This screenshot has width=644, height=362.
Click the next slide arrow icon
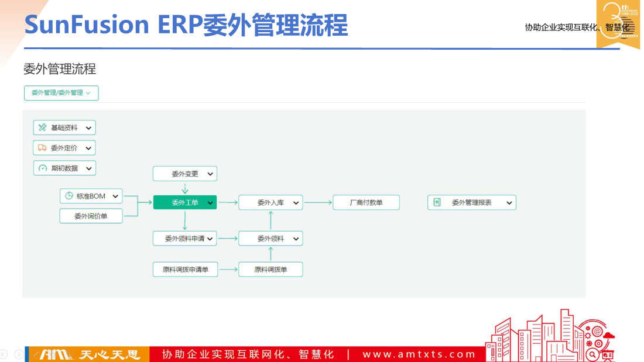pyautogui.click(x=19, y=354)
